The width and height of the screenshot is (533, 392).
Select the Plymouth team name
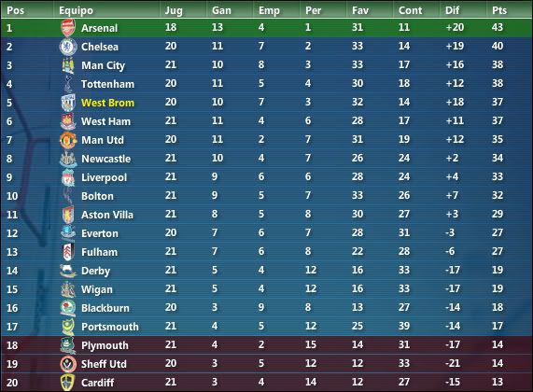point(105,345)
